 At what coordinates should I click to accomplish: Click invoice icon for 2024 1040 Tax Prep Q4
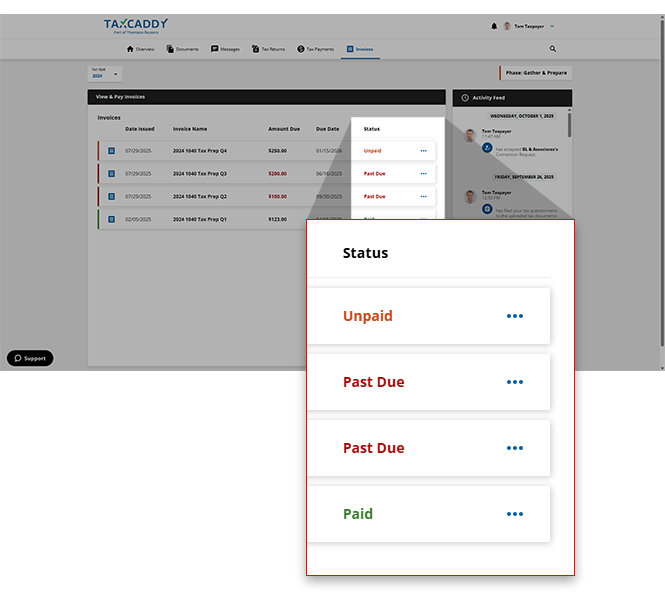111,151
